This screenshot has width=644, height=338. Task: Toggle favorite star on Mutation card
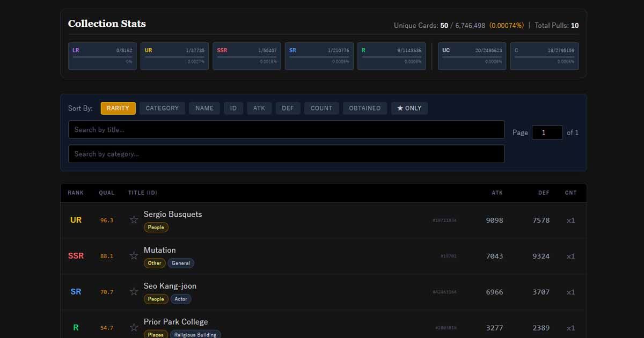[x=134, y=256]
